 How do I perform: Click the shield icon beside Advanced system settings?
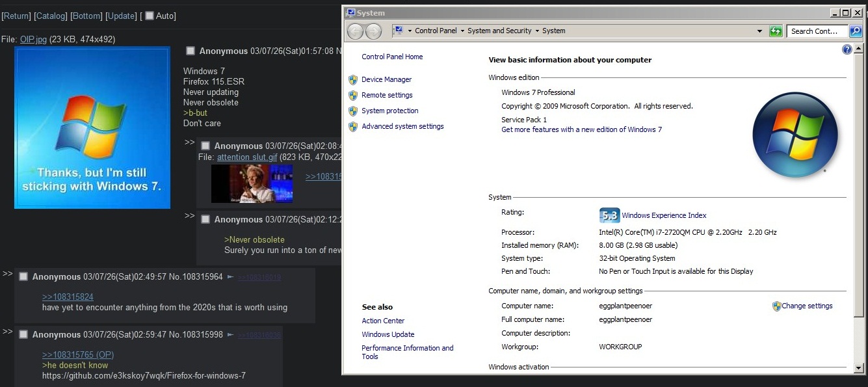[353, 127]
